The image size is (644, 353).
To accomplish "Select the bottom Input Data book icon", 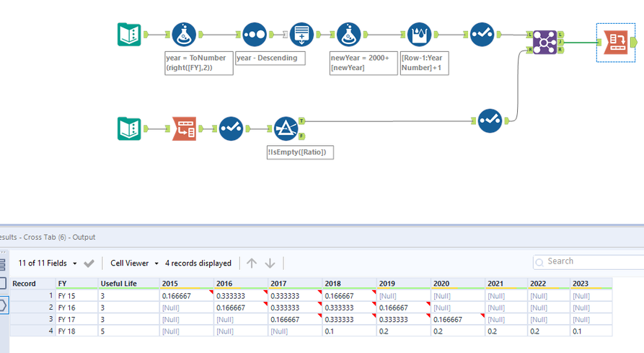I will tap(129, 128).
